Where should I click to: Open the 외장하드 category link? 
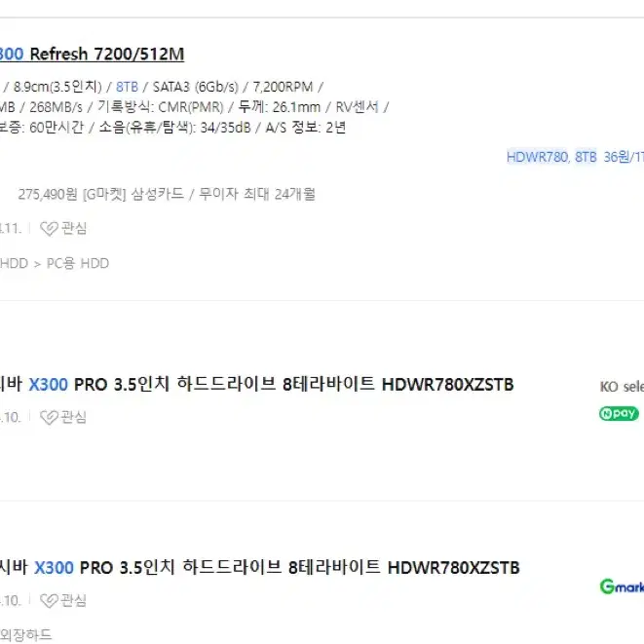26,635
